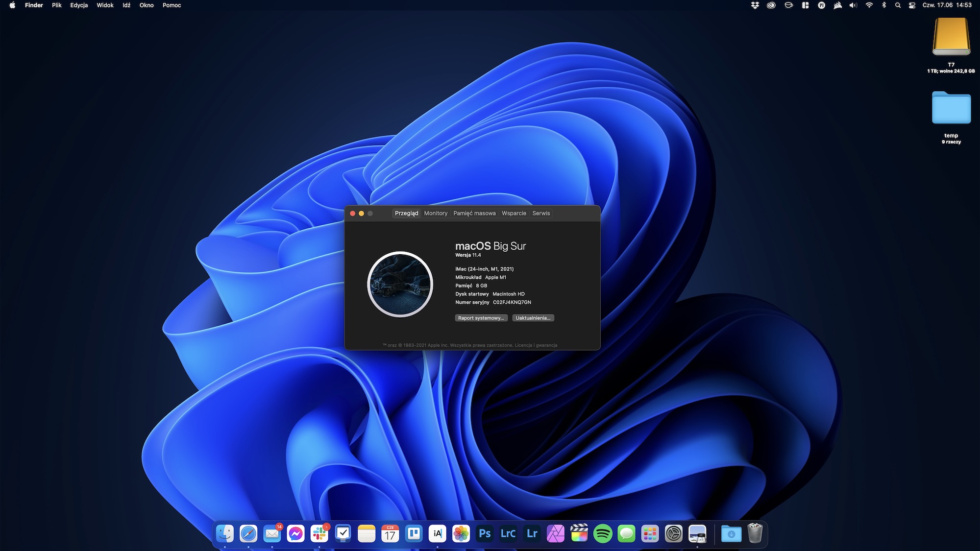The image size is (980, 551).
Task: Switch to the Pamięć masowa tab
Action: pos(474,213)
